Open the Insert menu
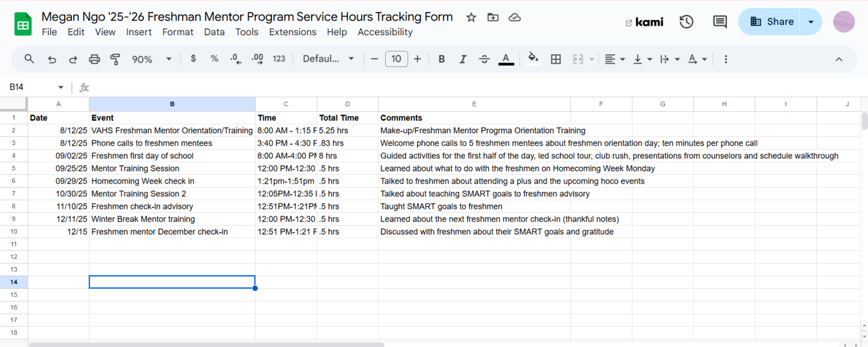868x347 pixels. pos(139,32)
